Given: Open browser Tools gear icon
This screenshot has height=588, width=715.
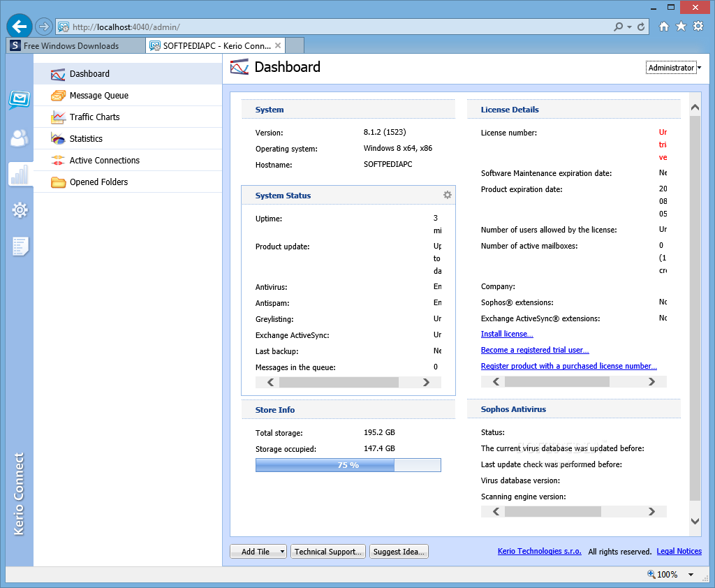Looking at the screenshot, I should click(698, 26).
